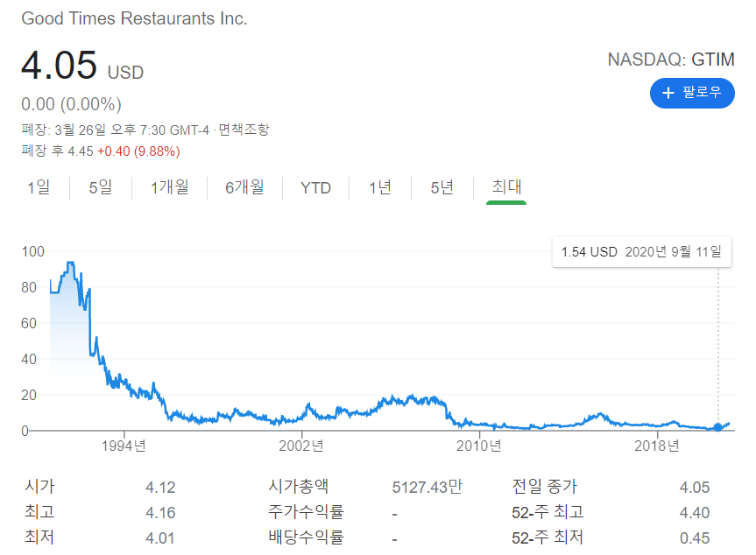The height and width of the screenshot is (555, 756).
Task: Click the 전일 종가 label
Action: pos(544,486)
